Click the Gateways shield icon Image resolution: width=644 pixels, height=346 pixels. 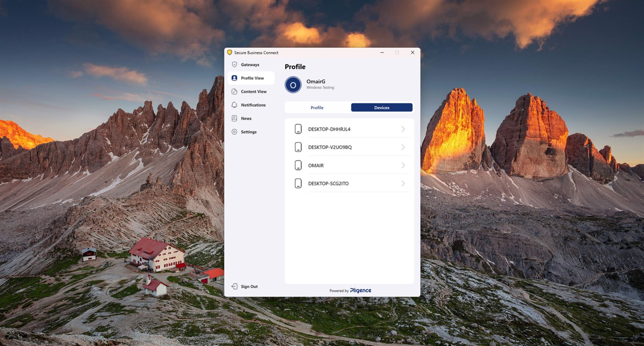[x=234, y=65]
